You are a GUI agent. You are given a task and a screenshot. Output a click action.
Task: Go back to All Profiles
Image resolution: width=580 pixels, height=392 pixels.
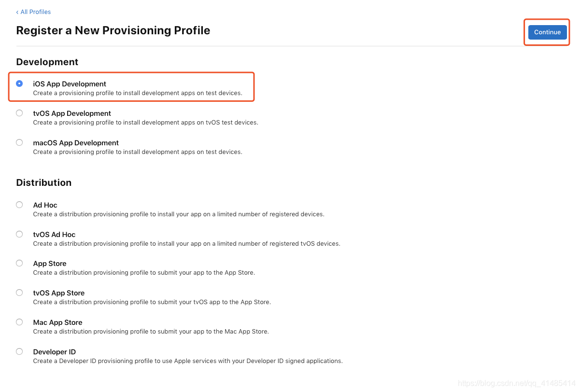coord(33,12)
